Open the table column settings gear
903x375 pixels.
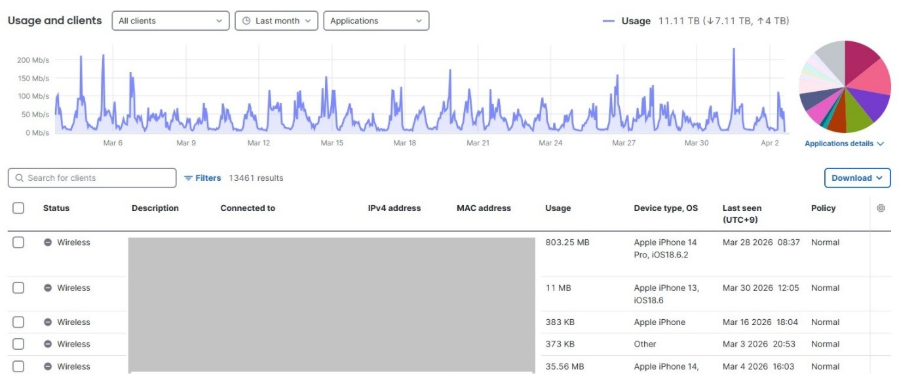[881, 208]
